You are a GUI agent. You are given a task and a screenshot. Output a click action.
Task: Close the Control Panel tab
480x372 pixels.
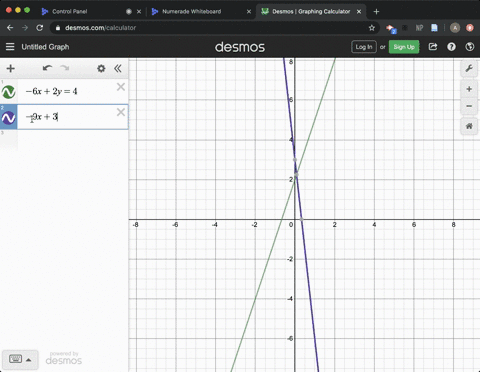[139, 11]
